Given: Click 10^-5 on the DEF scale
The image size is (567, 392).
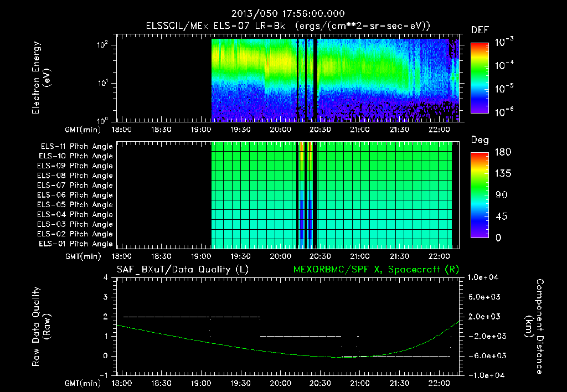Looking at the screenshot, I should tap(504, 88).
